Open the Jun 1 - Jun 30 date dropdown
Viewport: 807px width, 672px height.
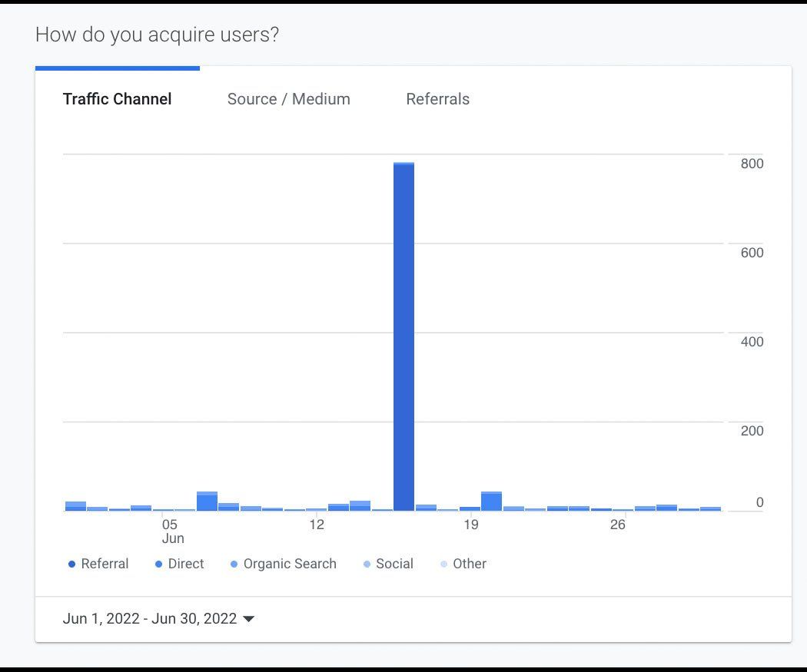[x=150, y=618]
